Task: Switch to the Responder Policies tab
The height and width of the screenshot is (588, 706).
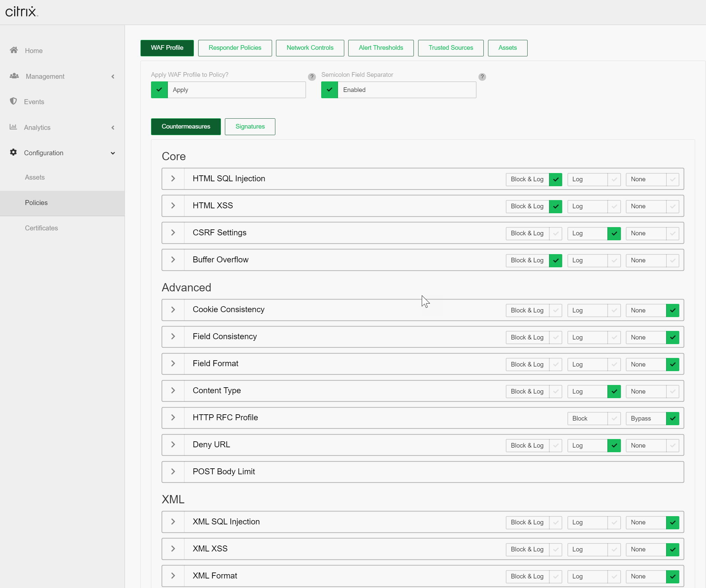Action: click(235, 48)
